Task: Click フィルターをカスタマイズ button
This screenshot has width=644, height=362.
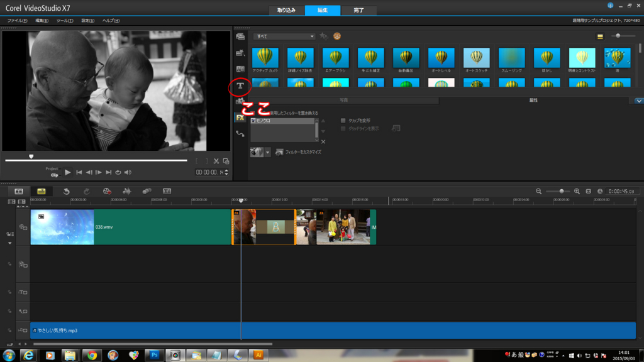Action: point(298,152)
